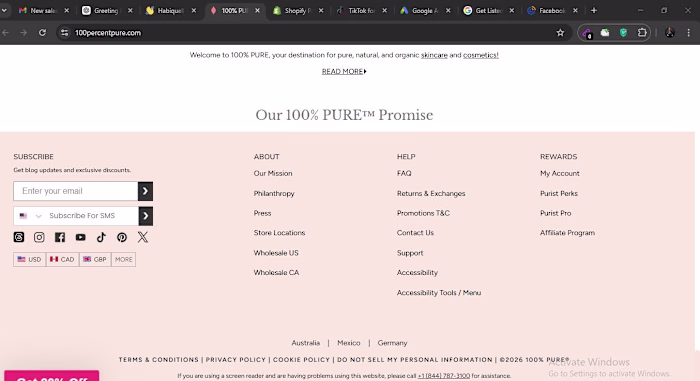Open the Our Mission link
700x381 pixels.
(273, 173)
